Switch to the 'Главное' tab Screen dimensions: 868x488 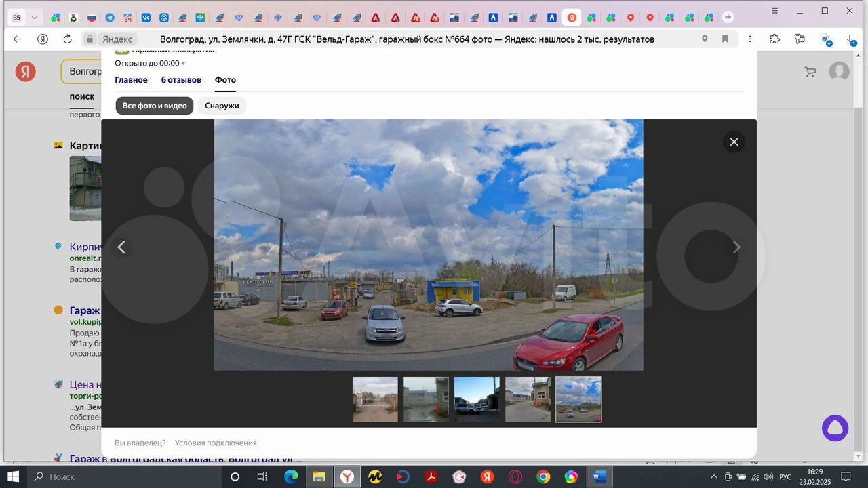tap(131, 80)
